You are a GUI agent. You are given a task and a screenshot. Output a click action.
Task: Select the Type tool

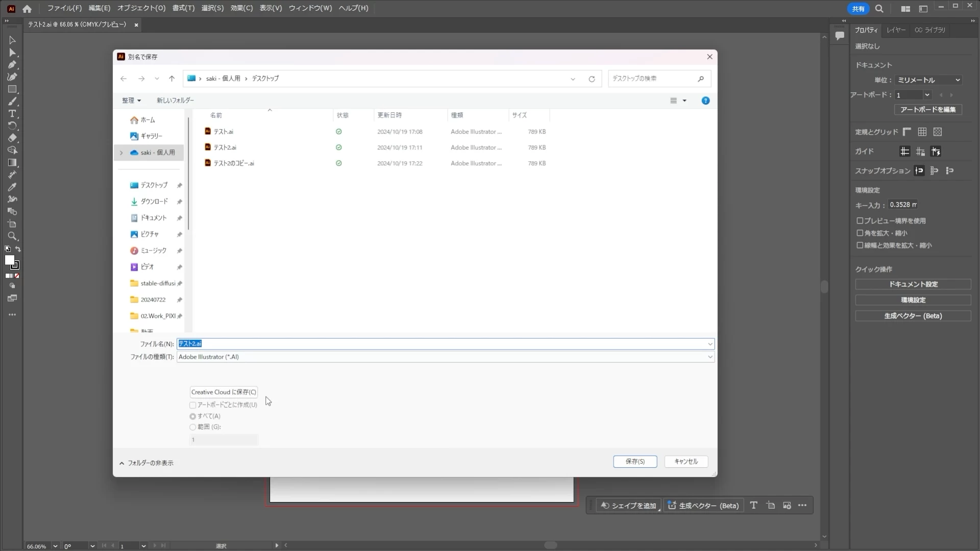pos(12,114)
